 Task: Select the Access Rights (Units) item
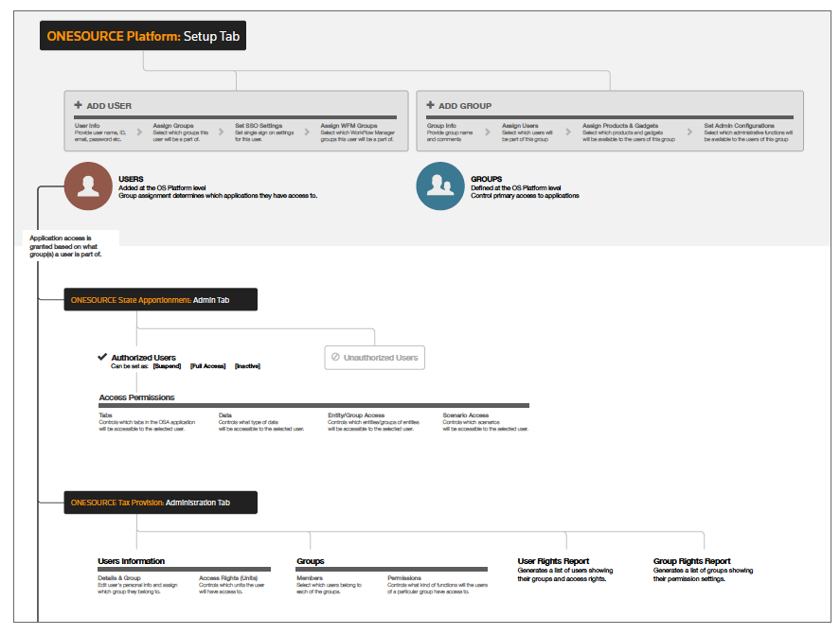point(231,585)
